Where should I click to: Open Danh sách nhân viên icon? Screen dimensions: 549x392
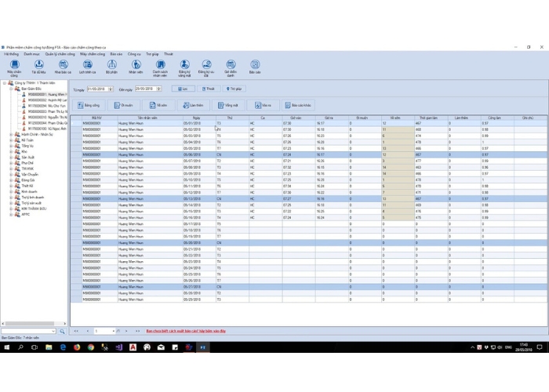pyautogui.click(x=160, y=67)
